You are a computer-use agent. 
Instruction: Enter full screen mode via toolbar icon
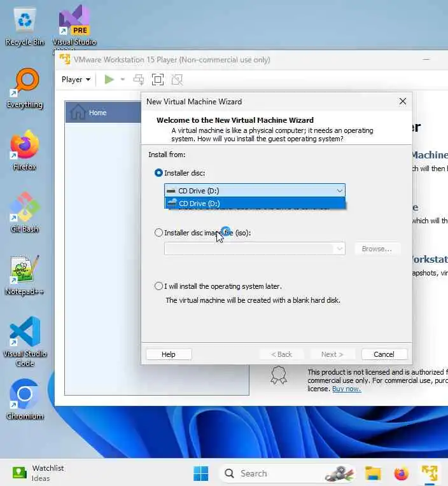[158, 80]
